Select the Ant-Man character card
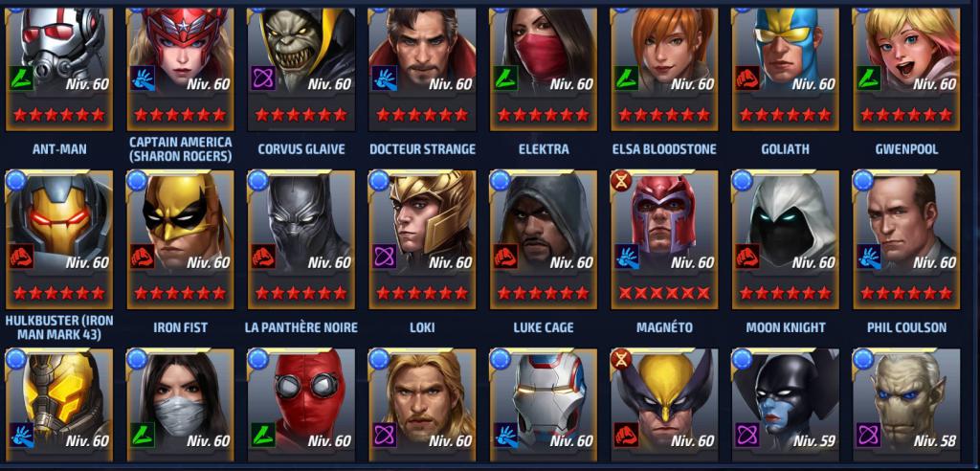This screenshot has width=980, height=471. (59, 70)
